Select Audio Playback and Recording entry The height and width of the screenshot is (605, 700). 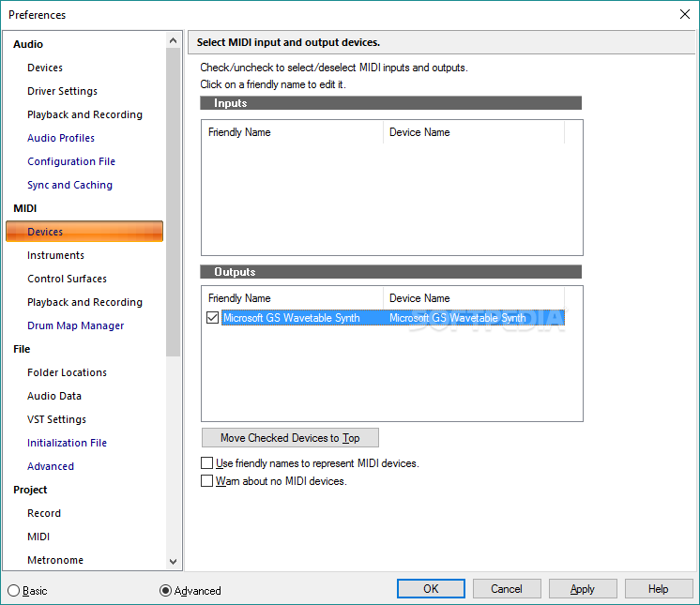[x=84, y=114]
